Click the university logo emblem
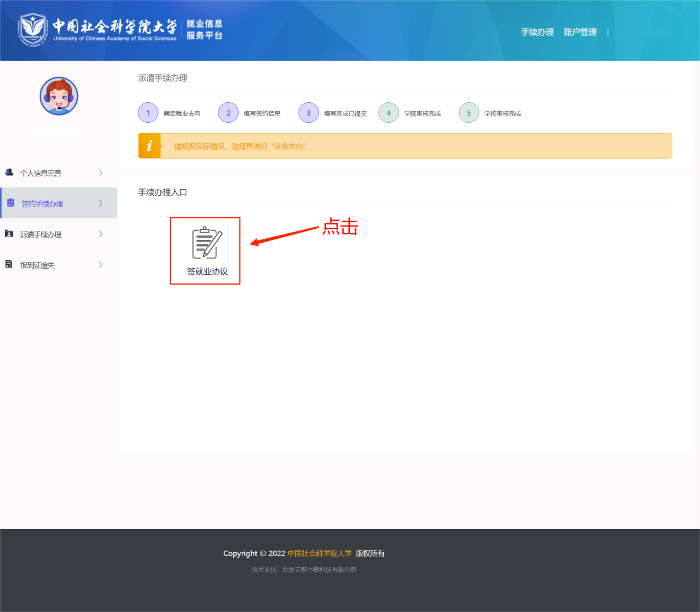 coord(33,30)
